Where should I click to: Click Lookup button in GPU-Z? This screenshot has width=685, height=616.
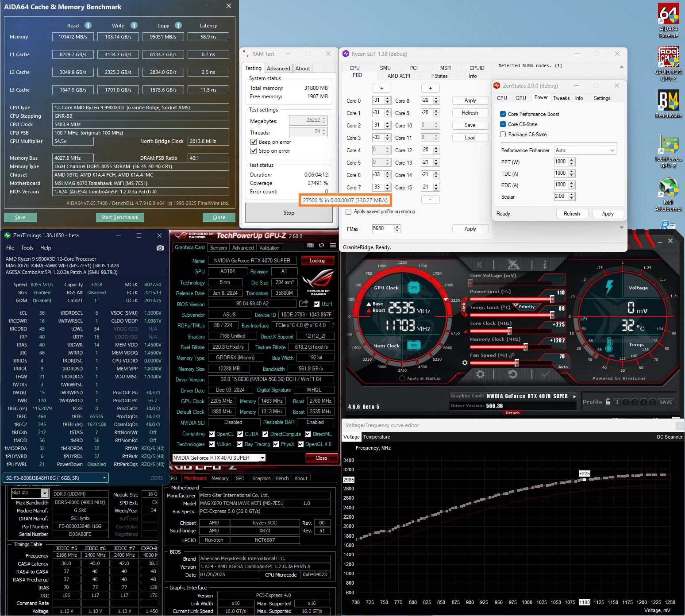tap(317, 261)
